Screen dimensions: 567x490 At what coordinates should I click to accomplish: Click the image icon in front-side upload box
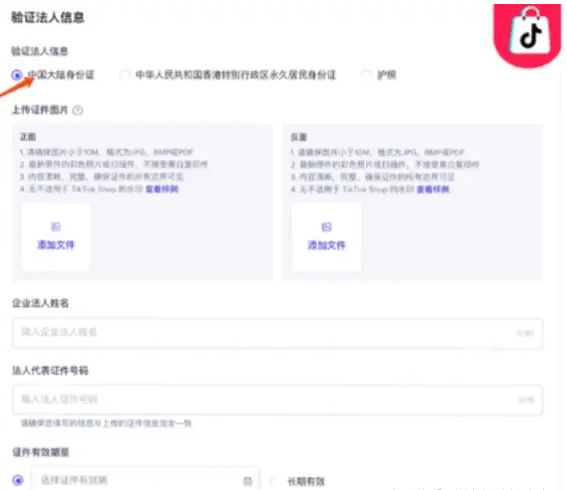[x=56, y=227]
